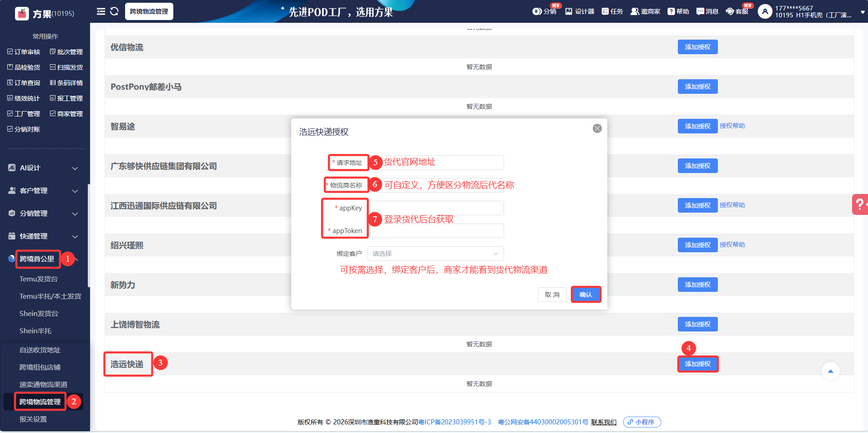Expand the AI设计 sidebar menu
868x433 pixels.
click(44, 168)
